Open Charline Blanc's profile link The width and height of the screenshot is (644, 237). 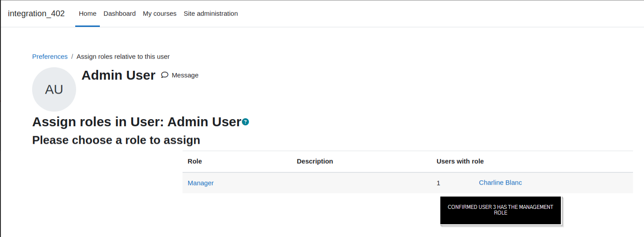[x=500, y=182]
